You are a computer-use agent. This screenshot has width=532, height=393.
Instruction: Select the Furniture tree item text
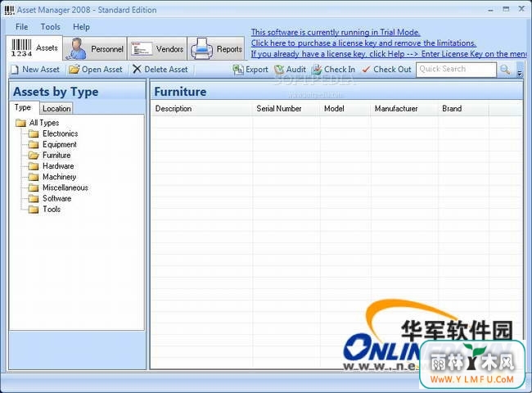tap(56, 155)
